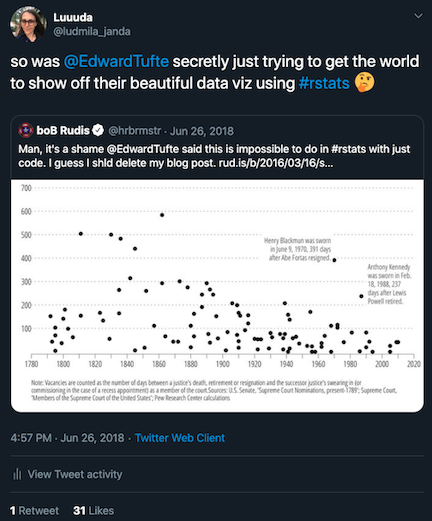Open Luuuda's profile avatar photo
Screen dimensions: 432x521
(x=28, y=24)
